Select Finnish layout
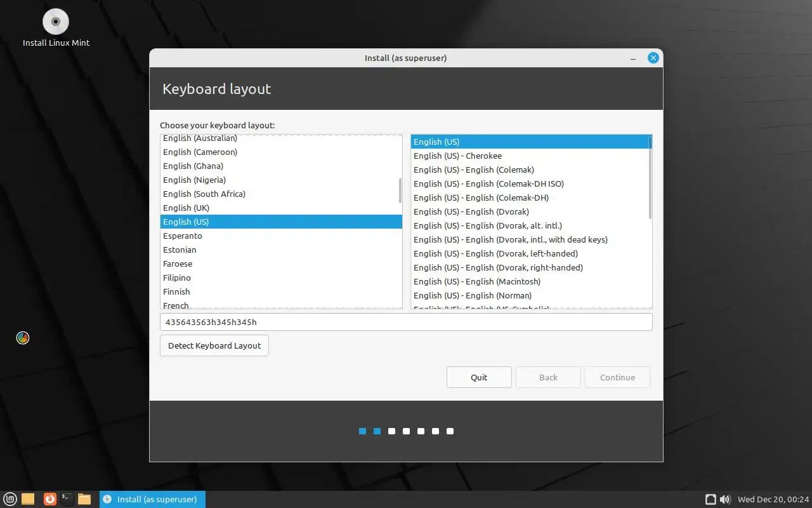This screenshot has width=812, height=508. point(281,291)
